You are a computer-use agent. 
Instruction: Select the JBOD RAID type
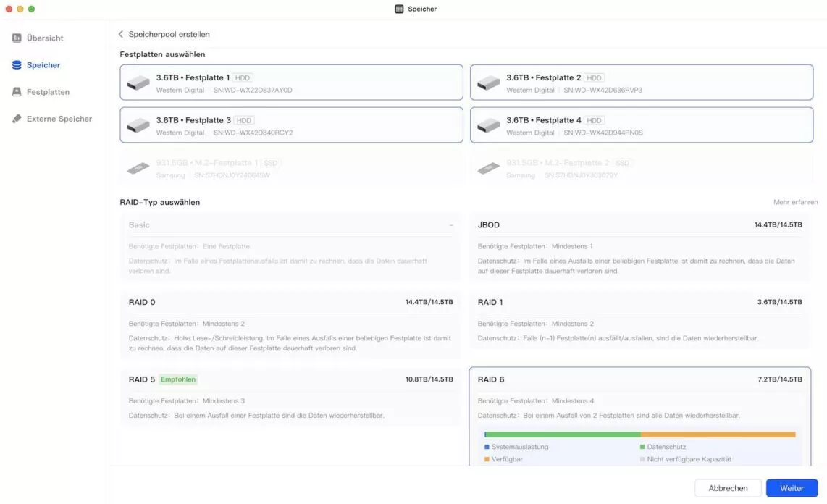[639, 247]
